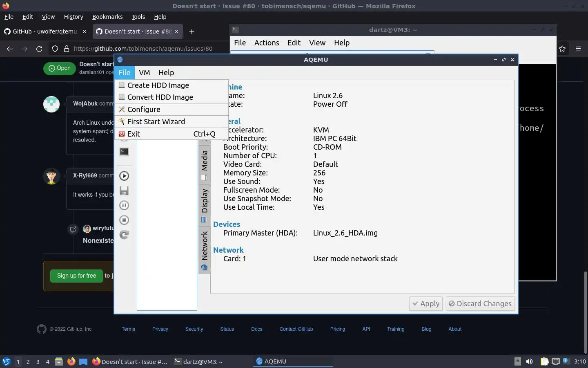
Task: Open Firefox Bookmarks menu
Action: tap(107, 17)
